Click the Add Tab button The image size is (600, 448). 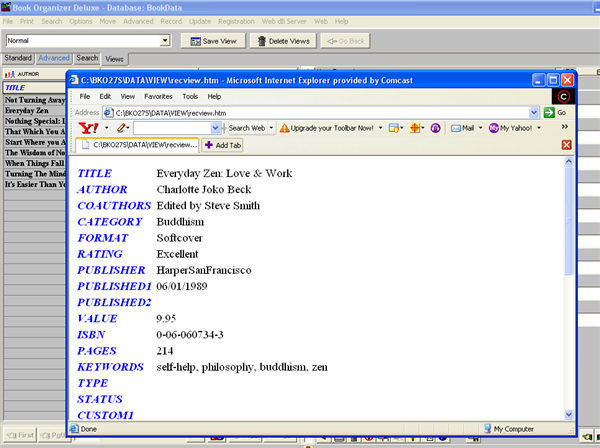[x=222, y=145]
